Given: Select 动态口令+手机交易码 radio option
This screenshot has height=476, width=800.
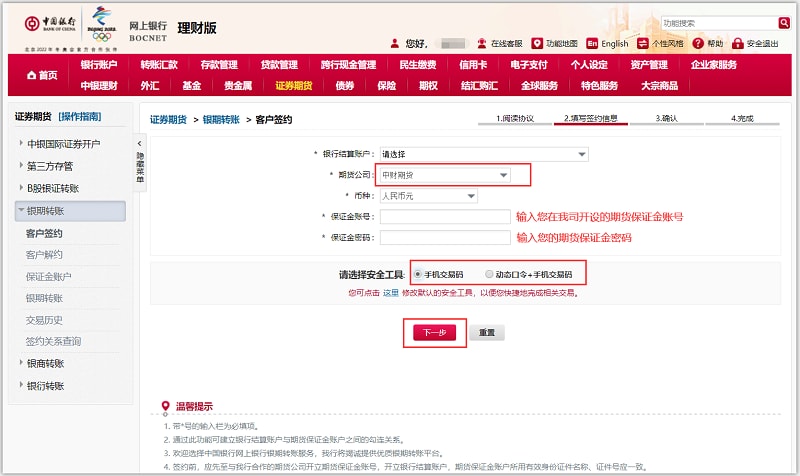Looking at the screenshot, I should [489, 273].
